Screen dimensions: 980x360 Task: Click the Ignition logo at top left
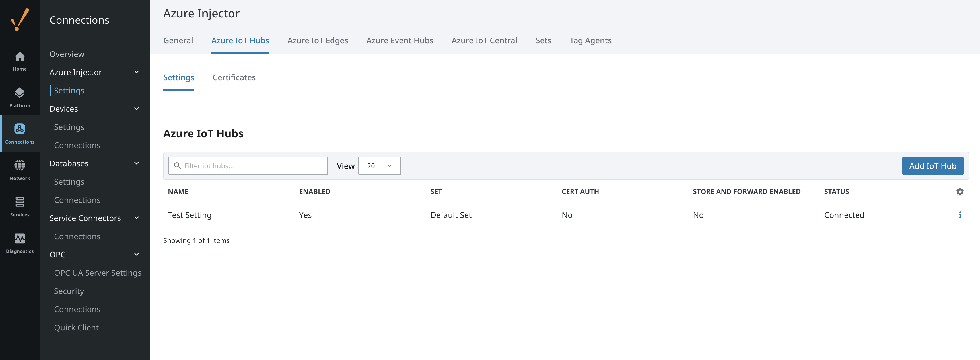point(20,20)
